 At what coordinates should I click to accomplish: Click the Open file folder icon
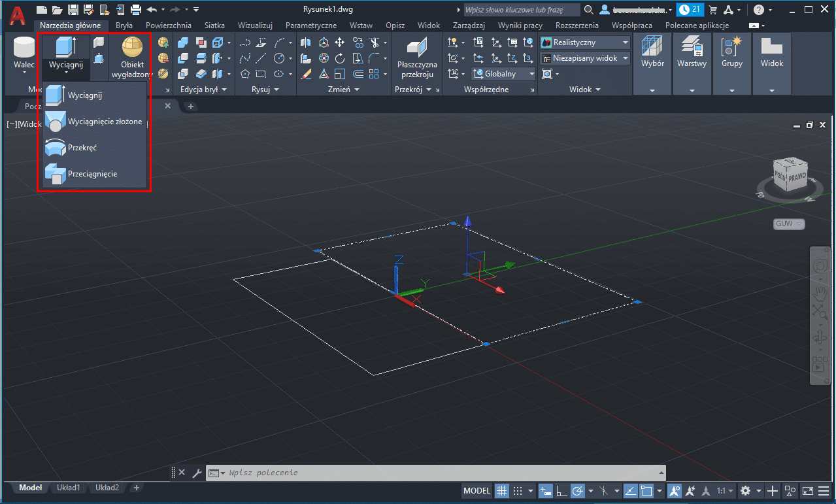58,10
